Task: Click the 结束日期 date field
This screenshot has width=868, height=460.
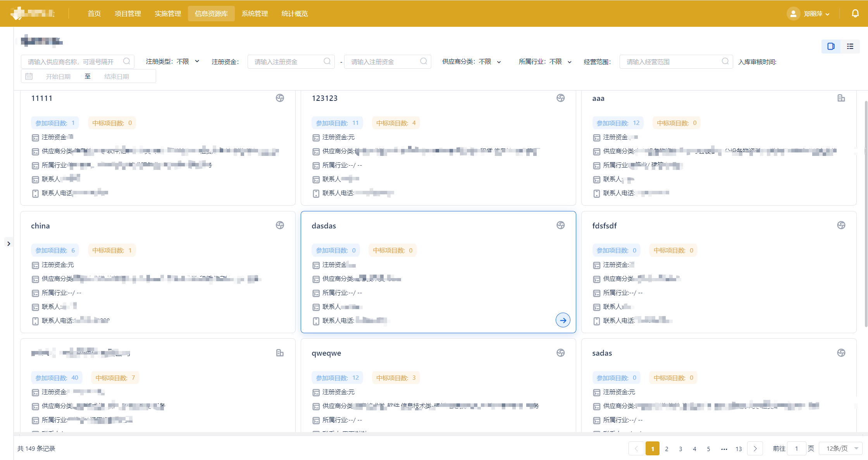Action: (x=117, y=76)
